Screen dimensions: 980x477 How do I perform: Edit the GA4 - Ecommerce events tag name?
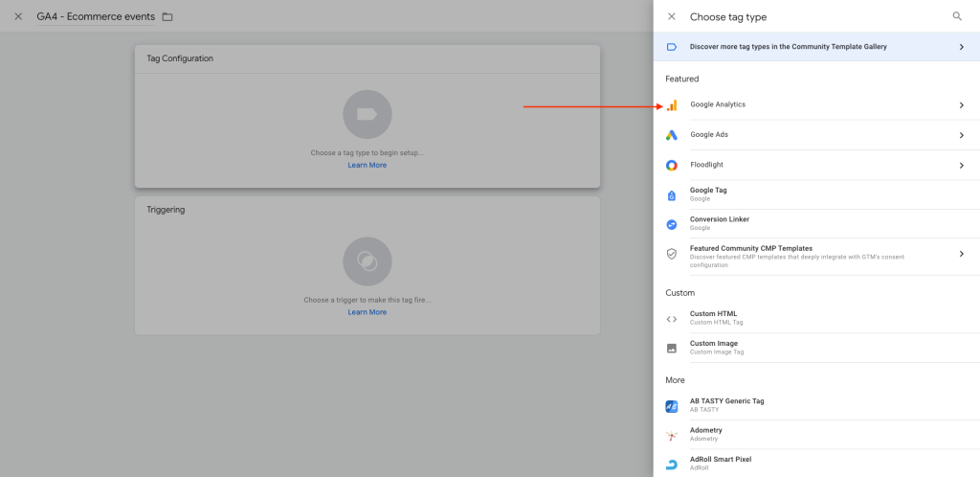[x=96, y=16]
